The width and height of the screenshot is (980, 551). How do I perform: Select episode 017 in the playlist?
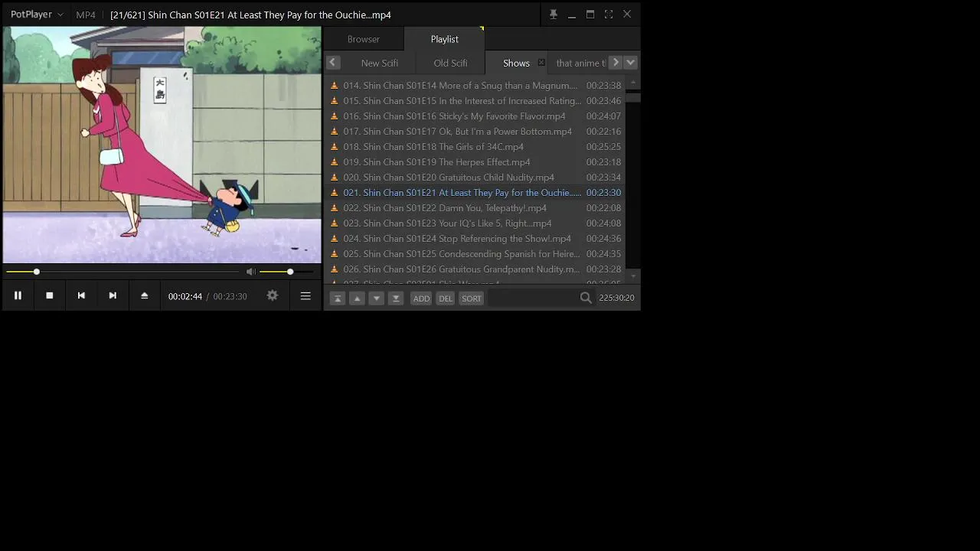475,132
